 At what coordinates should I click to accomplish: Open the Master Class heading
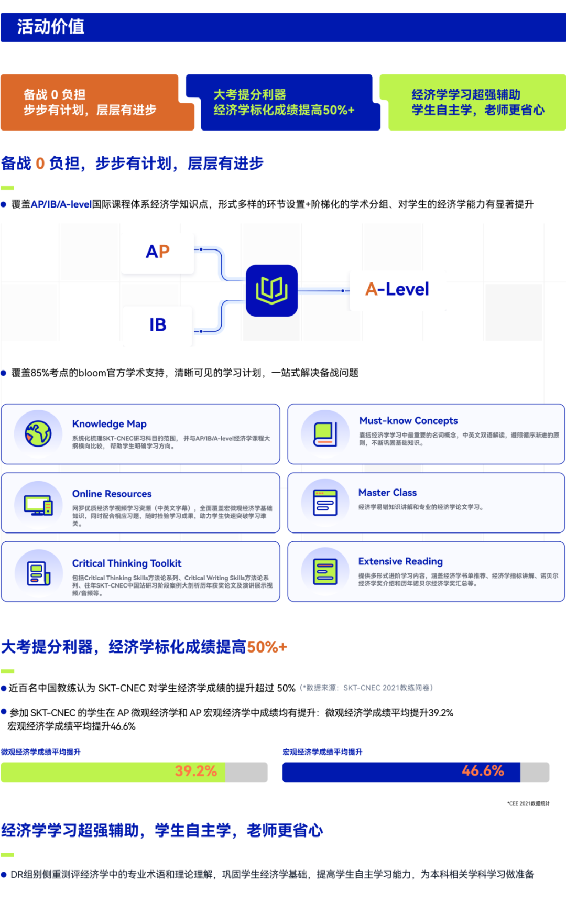(x=387, y=493)
